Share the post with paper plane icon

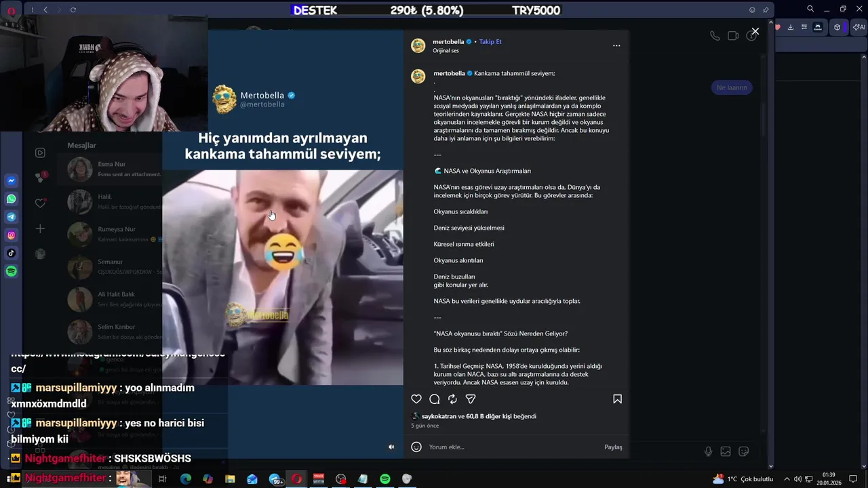pyautogui.click(x=471, y=399)
